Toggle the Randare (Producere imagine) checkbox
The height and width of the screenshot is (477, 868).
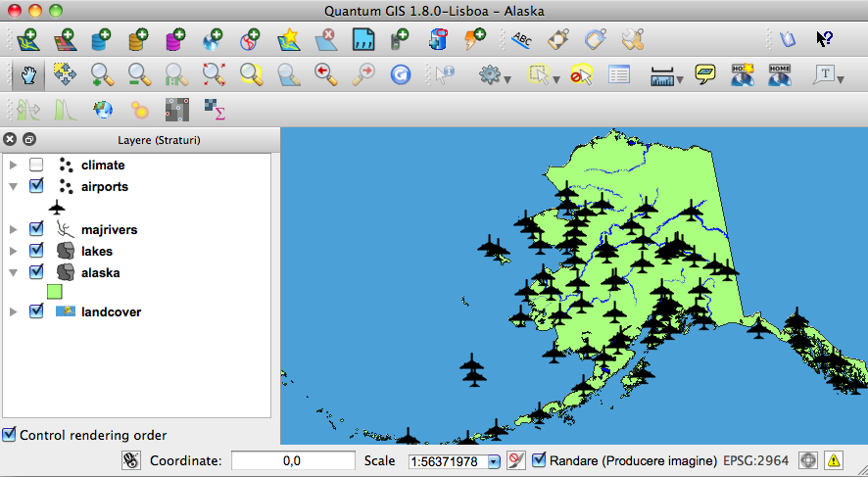pos(539,459)
